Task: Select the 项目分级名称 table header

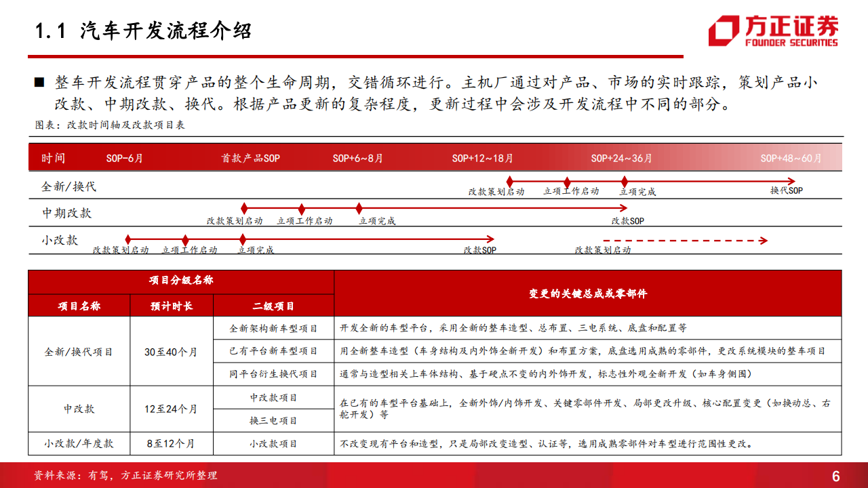Action: [x=181, y=280]
